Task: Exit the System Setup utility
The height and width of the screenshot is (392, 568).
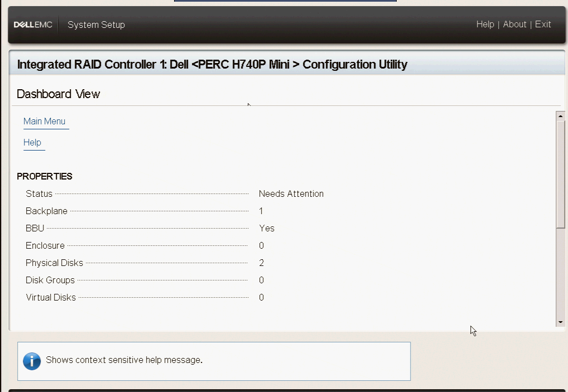Action: [543, 25]
